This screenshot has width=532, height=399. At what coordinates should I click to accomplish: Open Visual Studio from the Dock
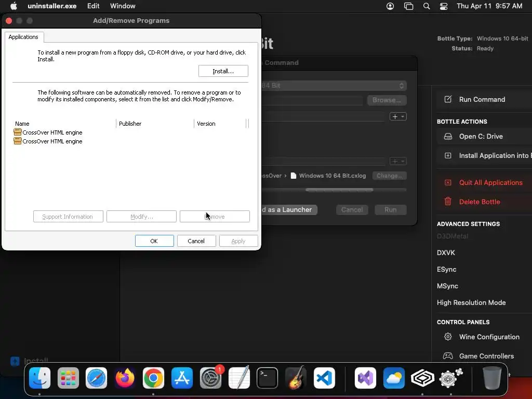(365, 378)
